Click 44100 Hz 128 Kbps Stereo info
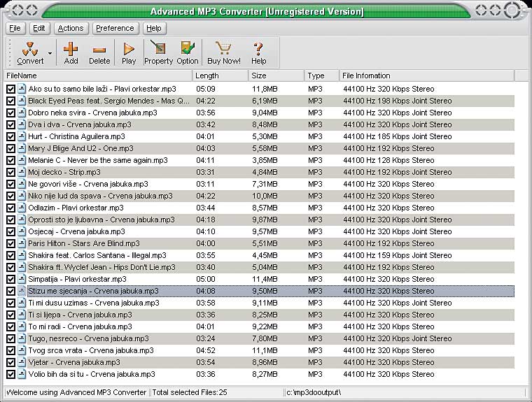 click(x=388, y=160)
